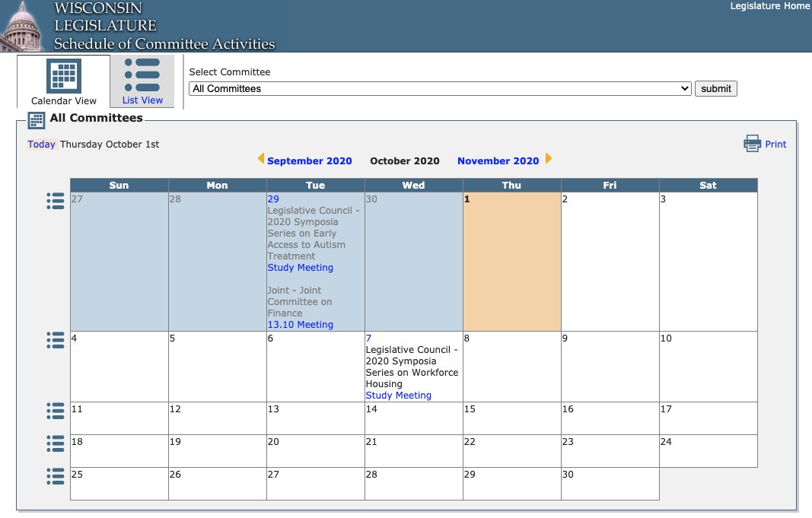Image resolution: width=812 pixels, height=518 pixels.
Task: Click 'October 2020' month title
Action: point(404,161)
